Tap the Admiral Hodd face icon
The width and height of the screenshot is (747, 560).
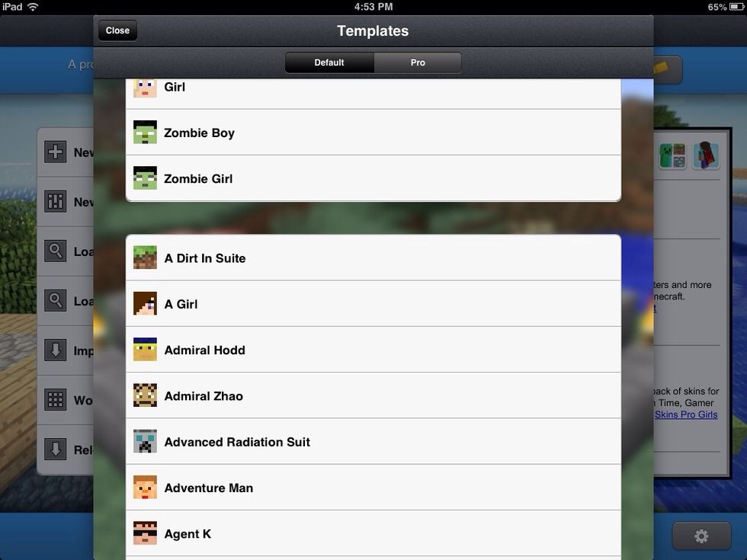pyautogui.click(x=145, y=350)
